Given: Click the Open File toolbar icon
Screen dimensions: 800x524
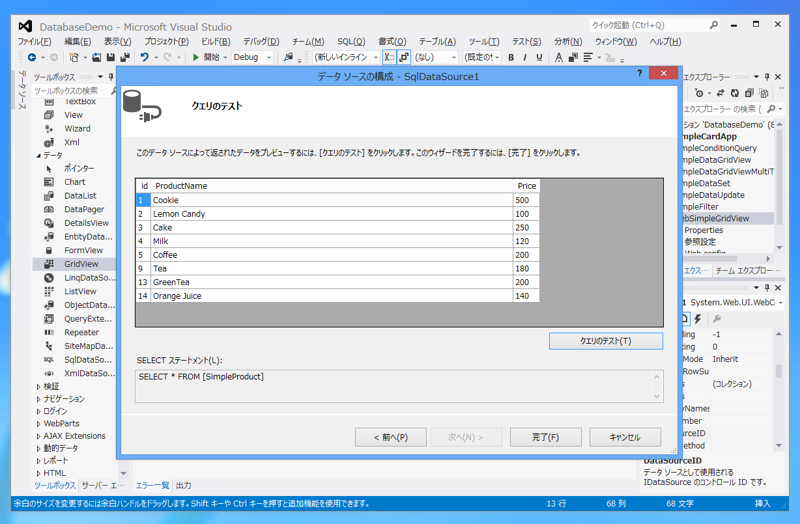Looking at the screenshot, I should [96, 57].
